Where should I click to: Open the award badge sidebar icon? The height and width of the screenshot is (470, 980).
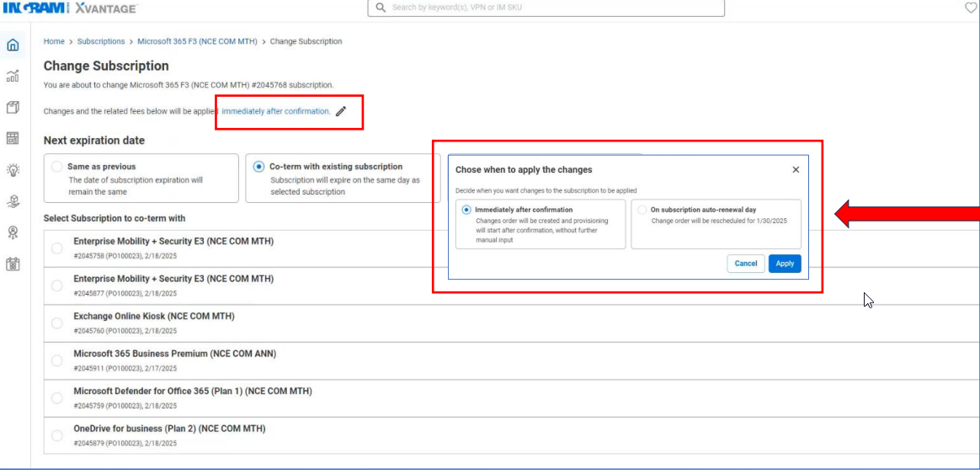[13, 232]
